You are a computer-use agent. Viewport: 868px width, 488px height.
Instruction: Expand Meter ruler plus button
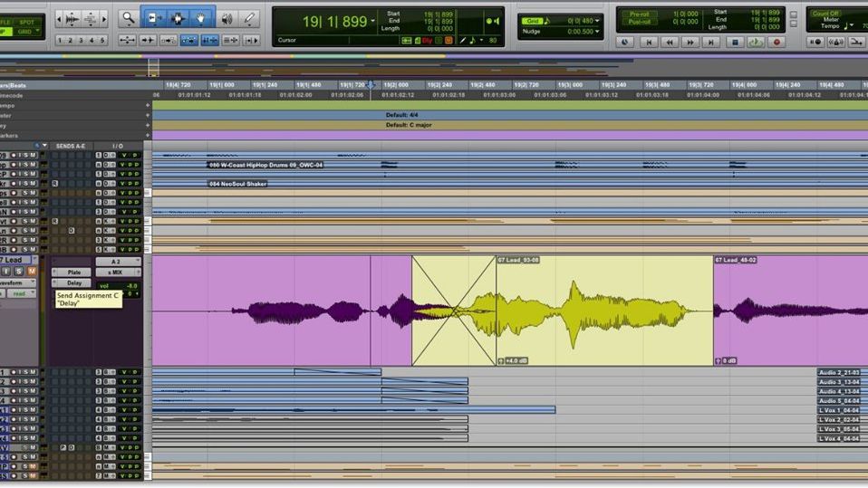coord(148,115)
